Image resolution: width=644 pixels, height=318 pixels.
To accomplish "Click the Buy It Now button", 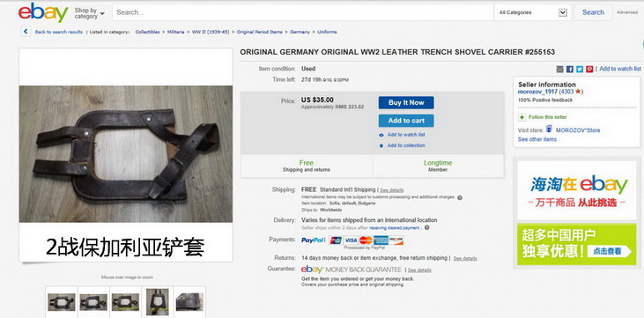I will [x=406, y=103].
